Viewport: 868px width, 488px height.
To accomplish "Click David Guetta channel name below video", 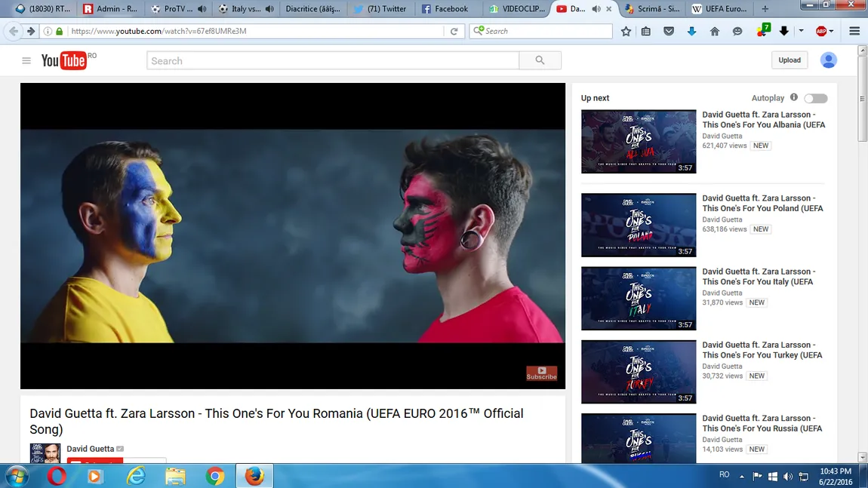I will tap(91, 449).
